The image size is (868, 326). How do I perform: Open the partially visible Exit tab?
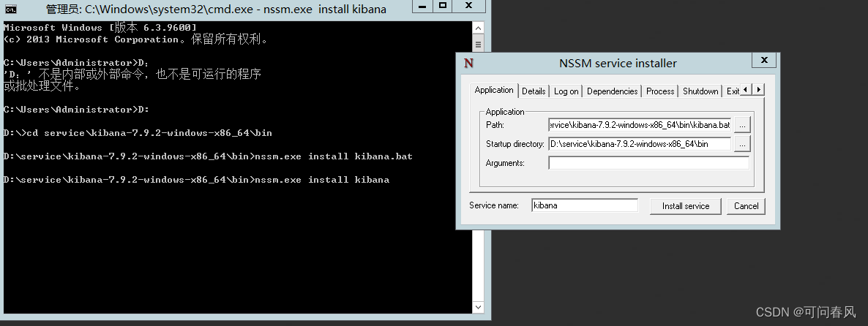(x=733, y=91)
